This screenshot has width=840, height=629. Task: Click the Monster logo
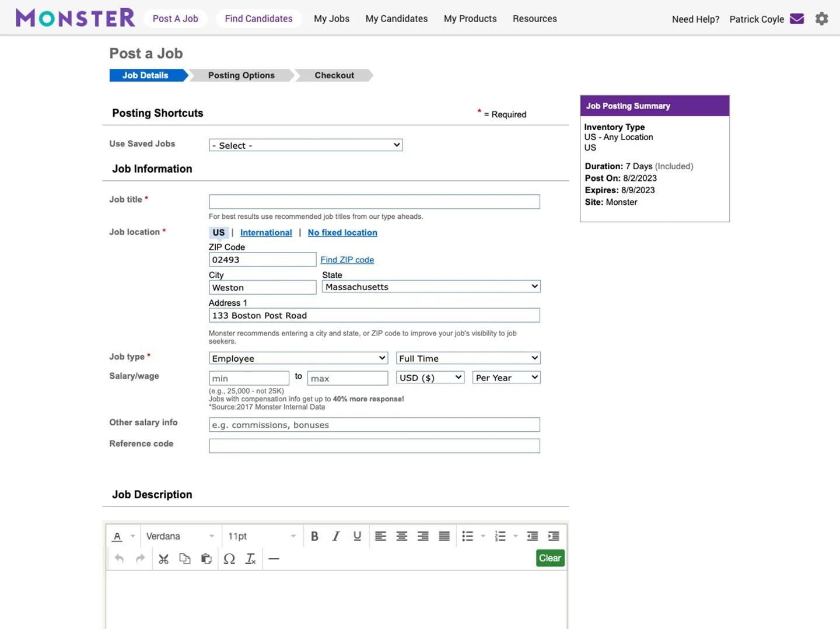tap(75, 18)
